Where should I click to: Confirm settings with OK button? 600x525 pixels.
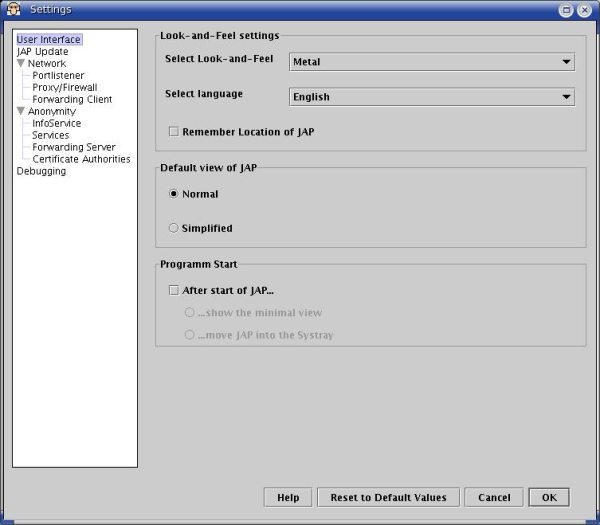tap(549, 497)
